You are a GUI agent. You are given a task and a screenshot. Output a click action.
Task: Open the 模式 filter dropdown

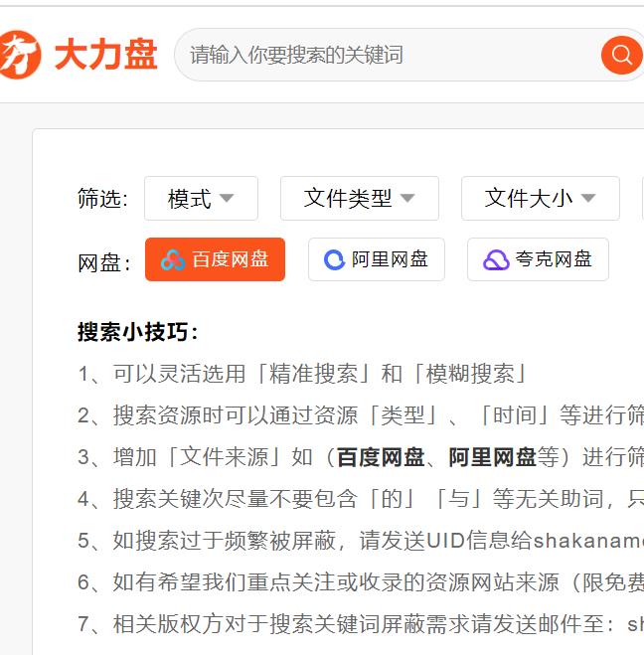click(x=201, y=198)
